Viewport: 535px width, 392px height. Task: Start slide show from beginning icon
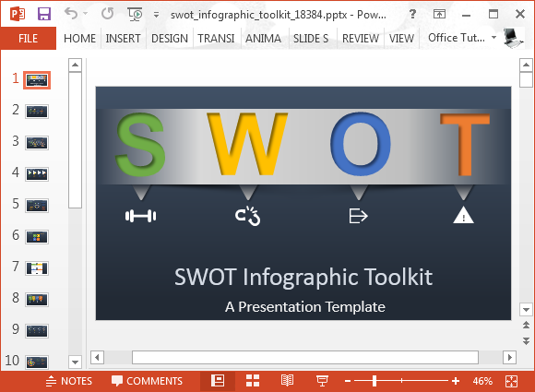pos(135,14)
